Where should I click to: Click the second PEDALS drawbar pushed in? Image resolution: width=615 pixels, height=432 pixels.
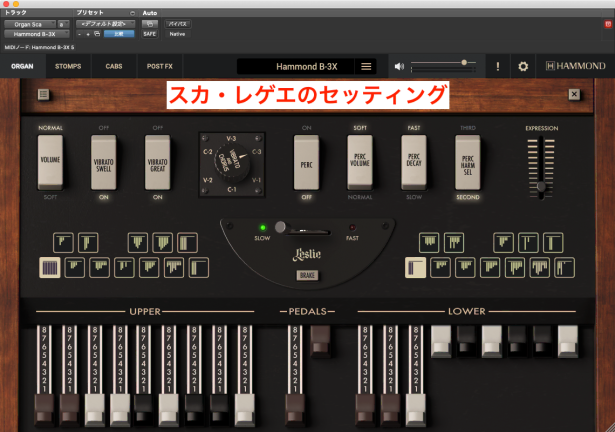click(320, 341)
